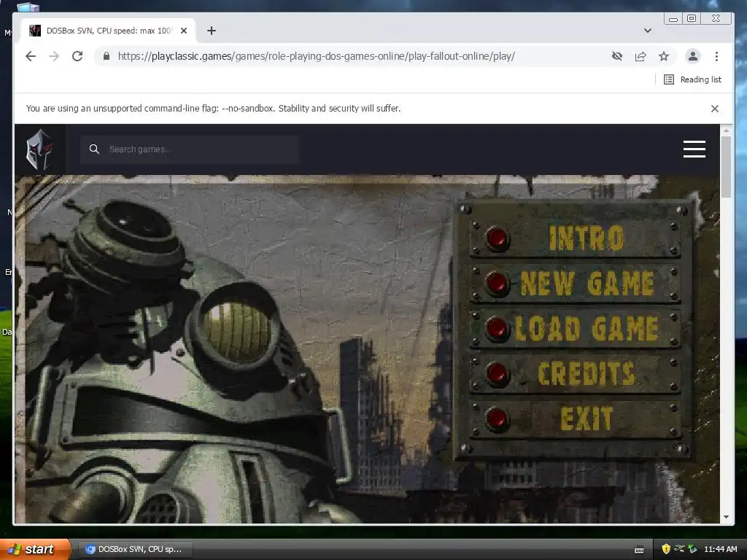Click the red button beside EXIT
This screenshot has width=747, height=560.
(x=497, y=418)
